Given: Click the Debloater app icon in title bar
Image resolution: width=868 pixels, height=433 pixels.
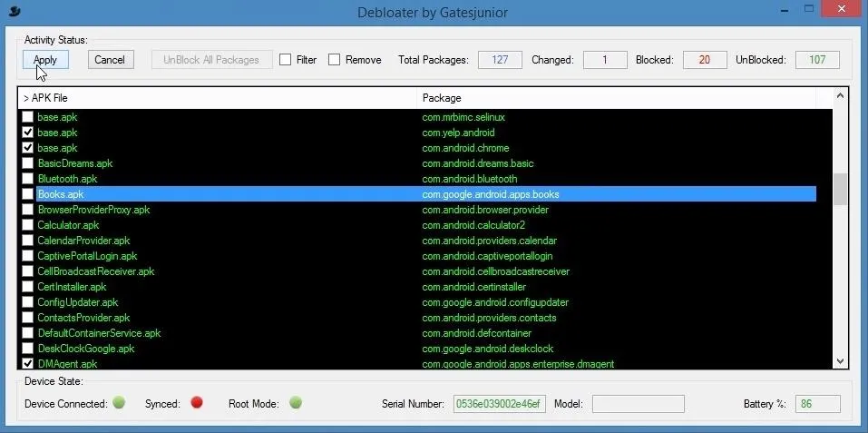Looking at the screenshot, I should tap(15, 11).
